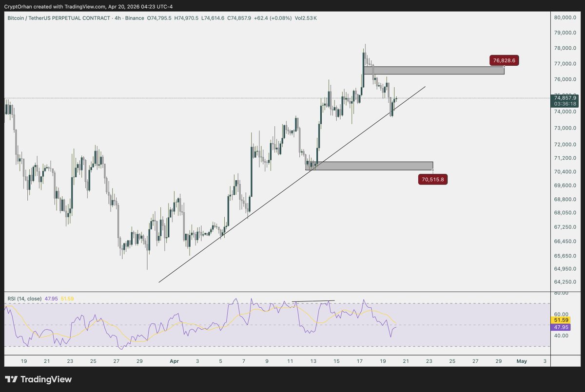Viewport: 585px width, 392px height.
Task: Click the 11 label on date axis
Action: click(x=290, y=361)
